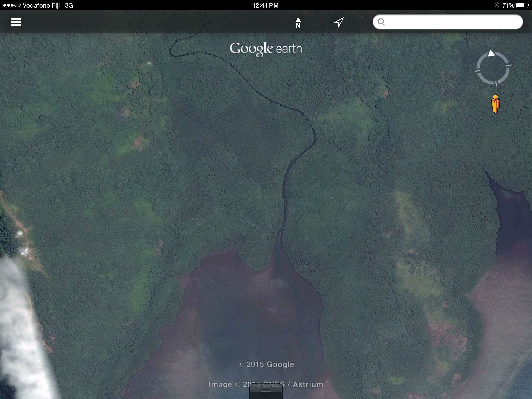The image size is (532, 399).
Task: Tap the North-up reset button
Action: point(298,23)
